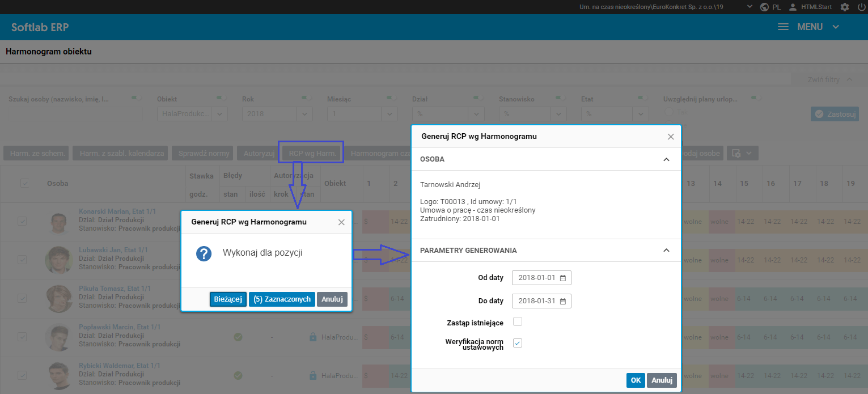Open calendar picker for Do daty

(x=562, y=301)
